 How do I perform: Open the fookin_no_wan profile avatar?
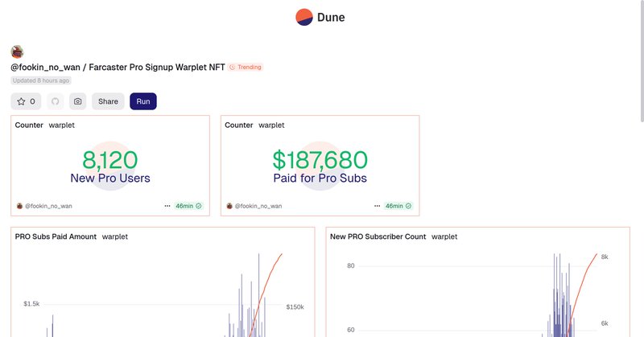click(17, 52)
